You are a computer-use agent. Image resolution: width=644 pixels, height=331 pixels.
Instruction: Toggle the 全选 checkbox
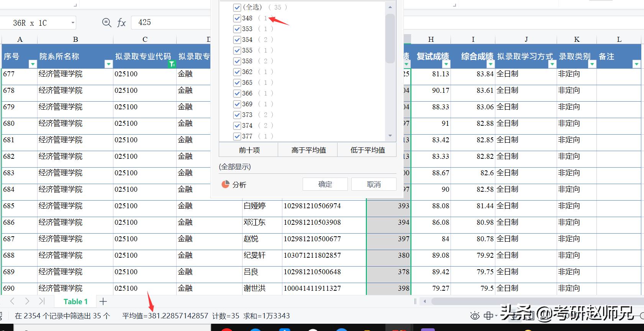(237, 7)
